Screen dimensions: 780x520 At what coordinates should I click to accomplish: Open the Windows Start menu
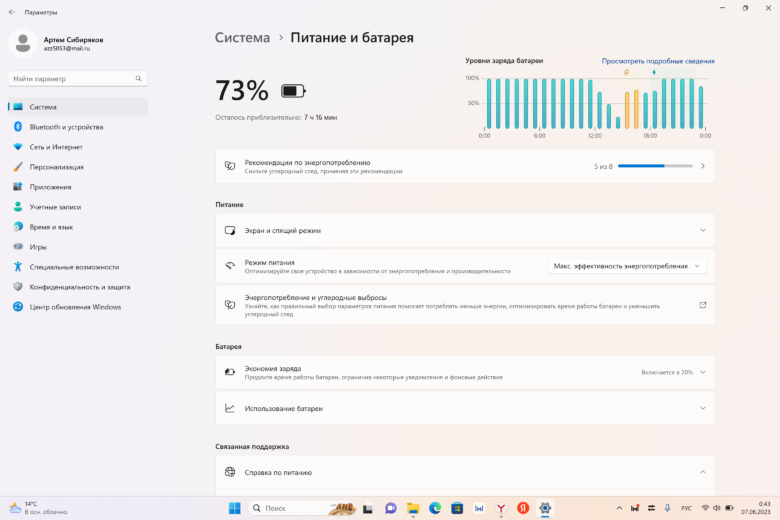234,508
